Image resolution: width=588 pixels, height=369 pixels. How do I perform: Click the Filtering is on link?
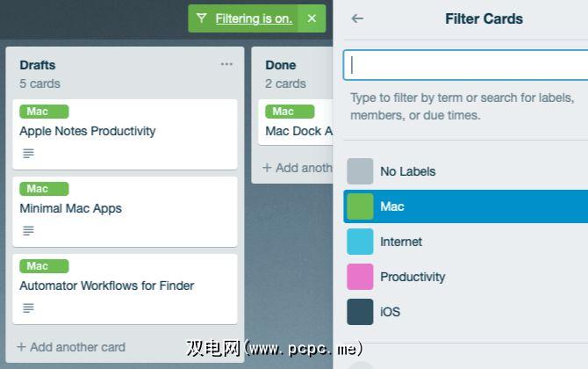pos(254,18)
